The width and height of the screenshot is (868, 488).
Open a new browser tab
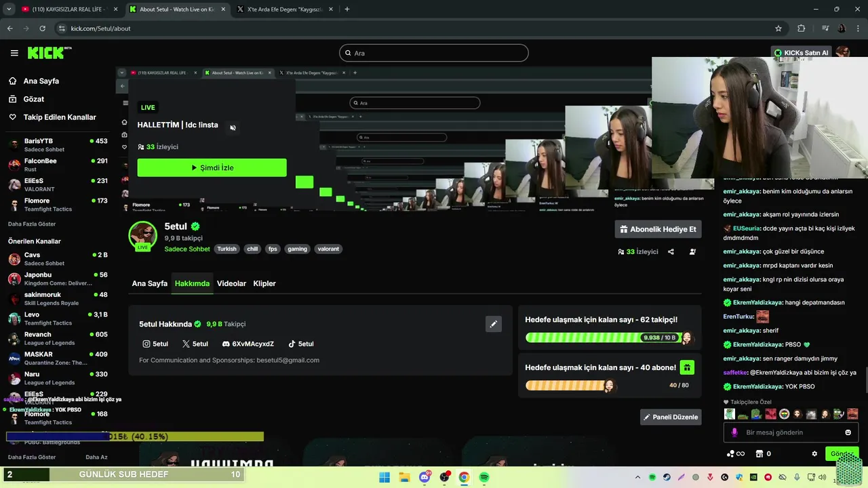(347, 9)
